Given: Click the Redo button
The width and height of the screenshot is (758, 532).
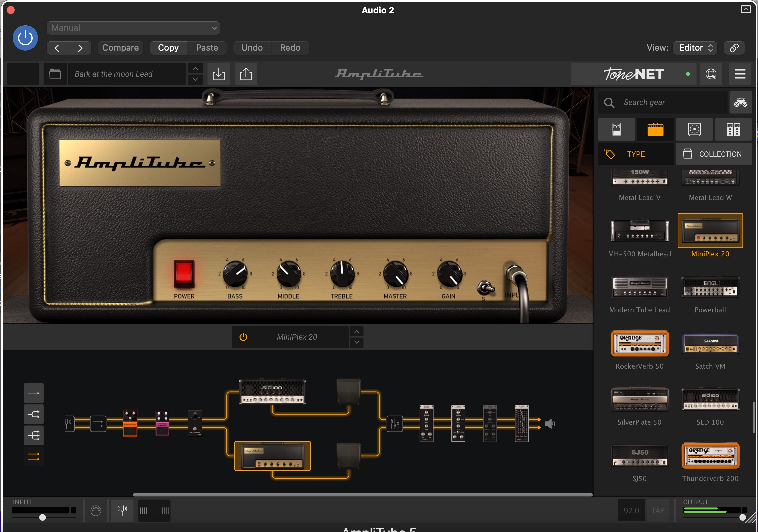Looking at the screenshot, I should pos(290,48).
